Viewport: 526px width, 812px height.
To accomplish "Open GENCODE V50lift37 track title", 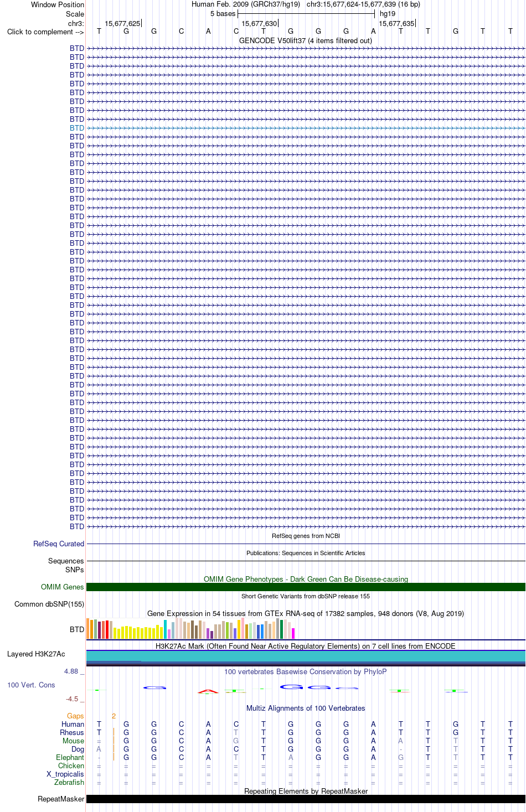I will 306,40.
